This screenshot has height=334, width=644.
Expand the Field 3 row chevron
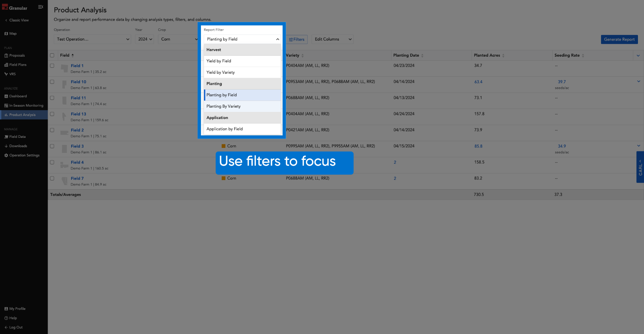point(639,146)
